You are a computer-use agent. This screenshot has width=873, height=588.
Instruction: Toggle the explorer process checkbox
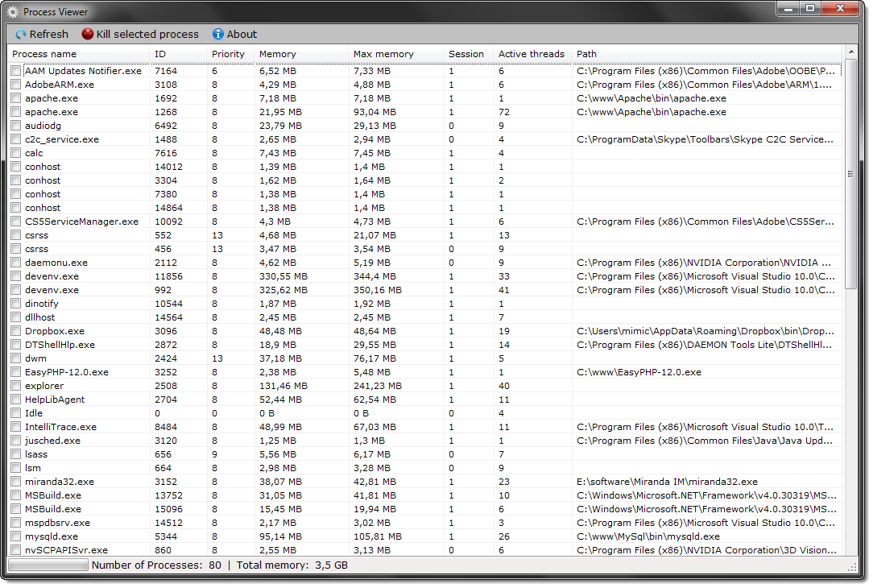click(x=16, y=386)
